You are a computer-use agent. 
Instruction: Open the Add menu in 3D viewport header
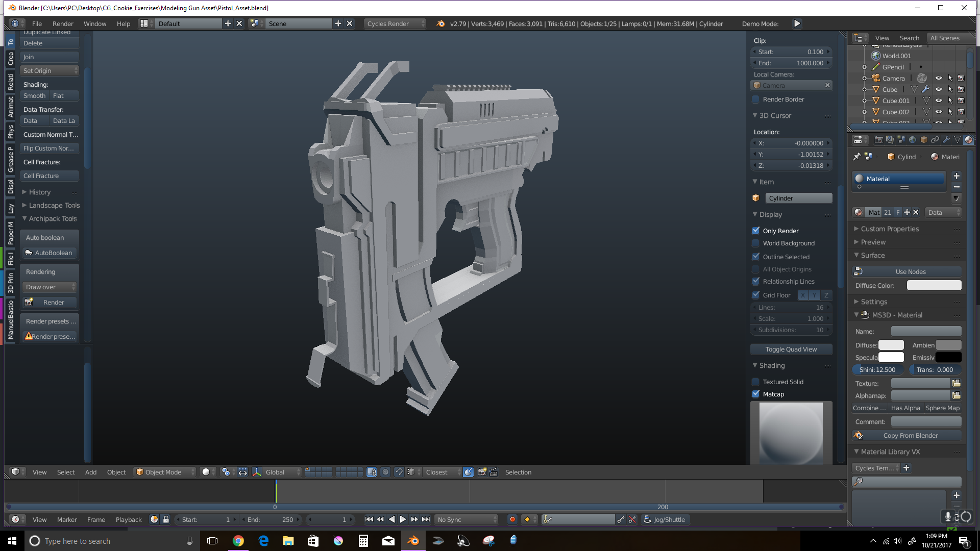coord(91,472)
